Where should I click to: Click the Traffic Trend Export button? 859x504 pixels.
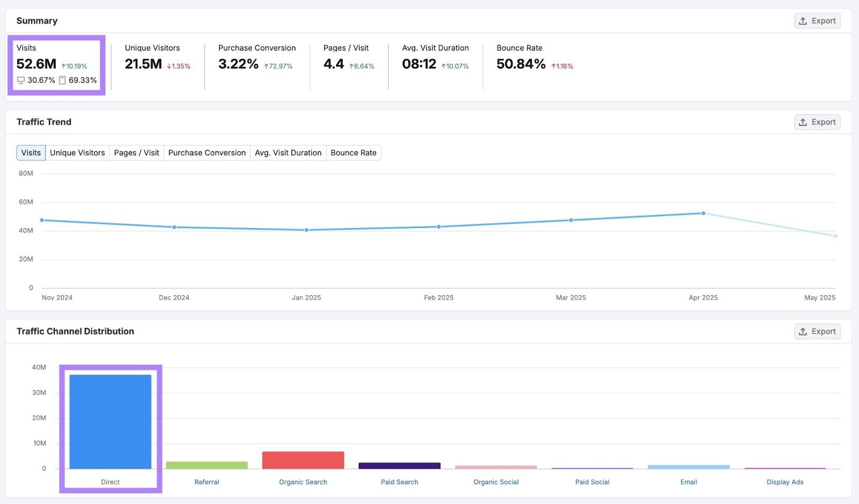pos(817,122)
